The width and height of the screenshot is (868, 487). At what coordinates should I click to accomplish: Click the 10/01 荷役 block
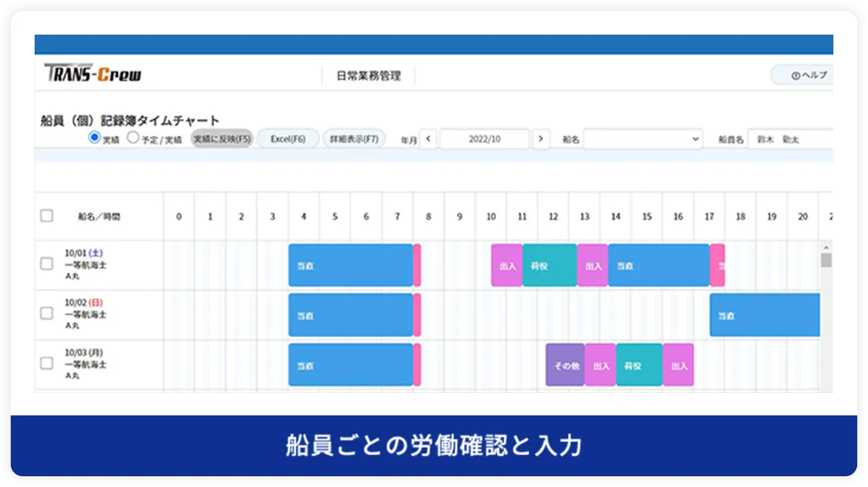pos(550,265)
